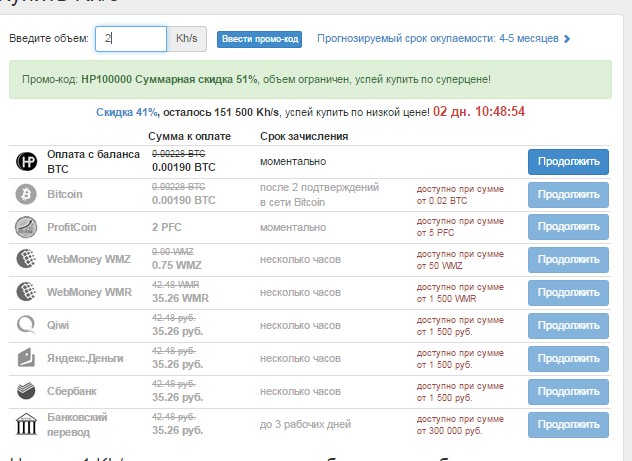Select the Qiwi payment method label
632x461 pixels.
coord(58,325)
